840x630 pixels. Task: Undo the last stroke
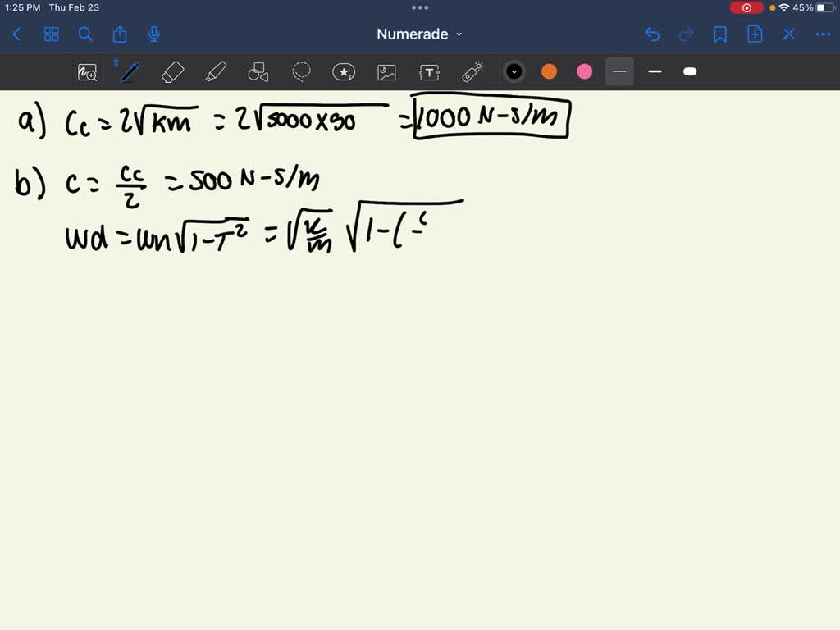coord(652,34)
